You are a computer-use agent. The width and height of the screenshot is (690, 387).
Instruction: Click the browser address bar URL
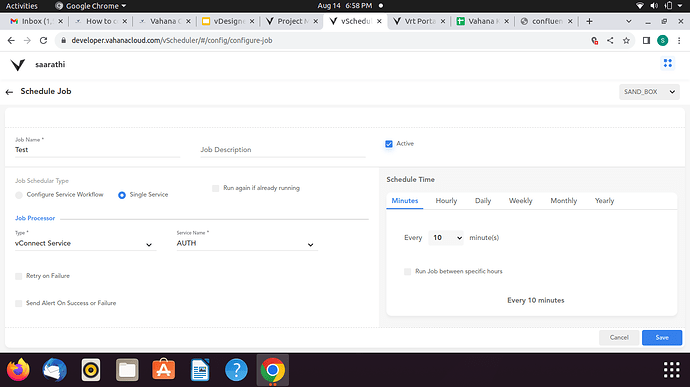tap(172, 41)
